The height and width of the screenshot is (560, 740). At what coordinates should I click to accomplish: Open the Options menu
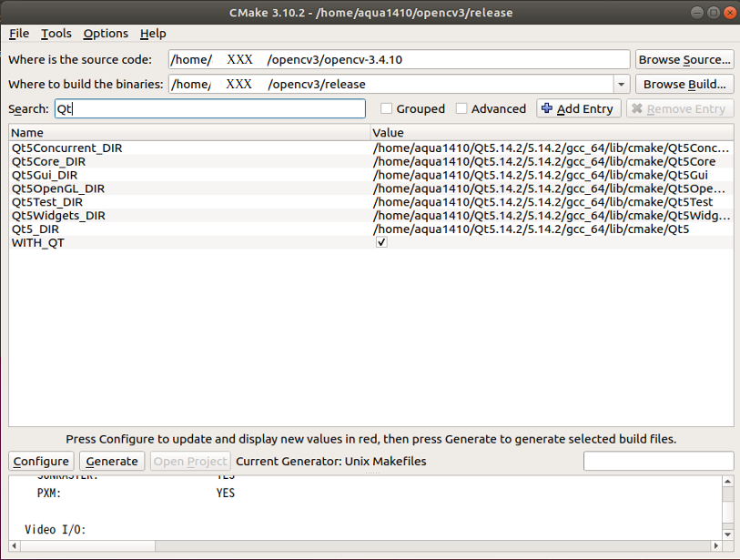pyautogui.click(x=106, y=34)
